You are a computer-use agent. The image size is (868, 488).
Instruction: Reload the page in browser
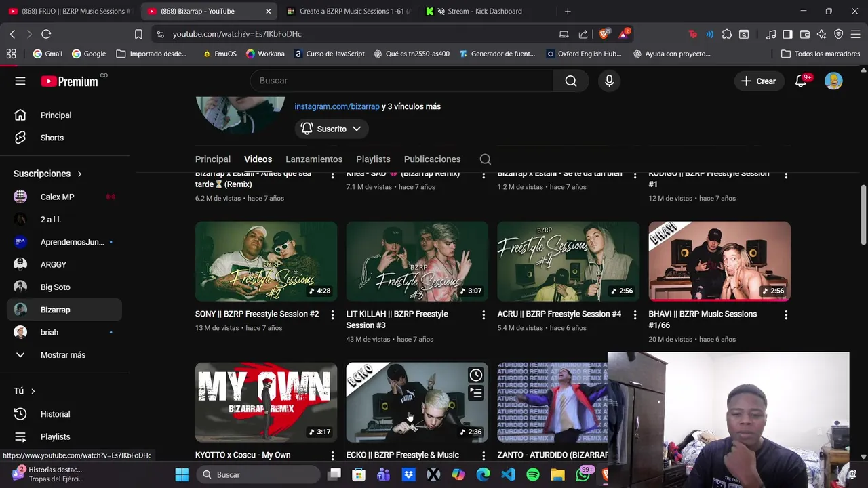click(x=46, y=34)
